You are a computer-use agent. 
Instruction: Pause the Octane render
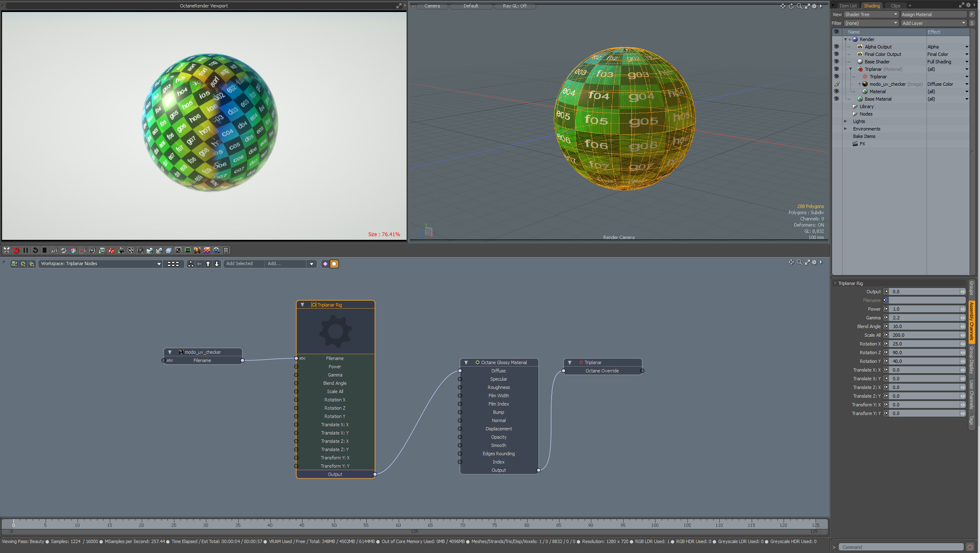click(26, 250)
